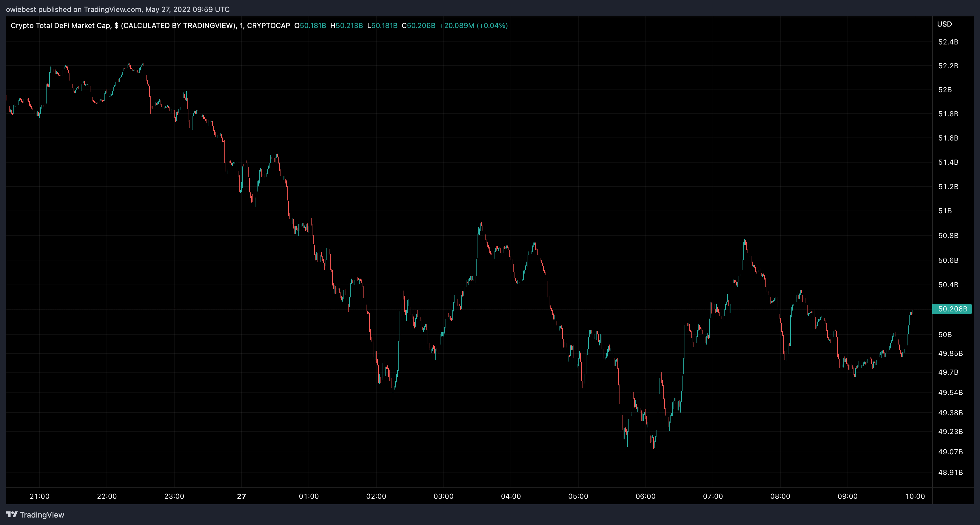Click the open value O50.181B
The image size is (980, 525).
coord(310,25)
